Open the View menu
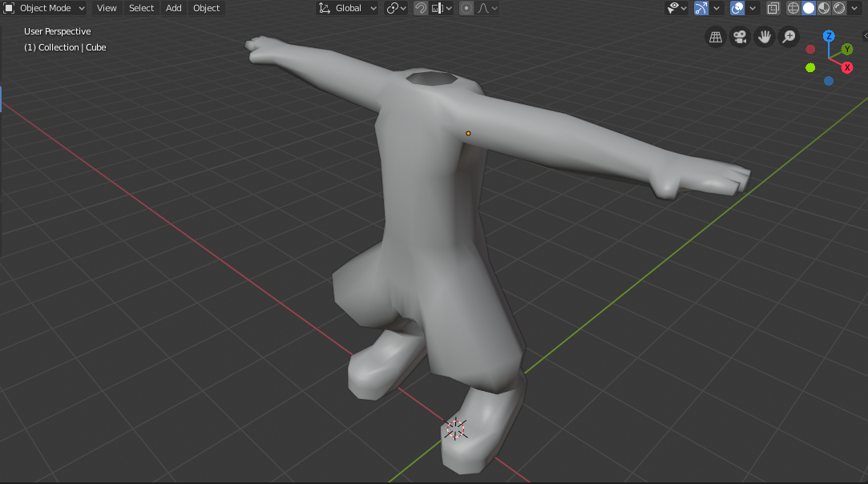 pos(107,8)
